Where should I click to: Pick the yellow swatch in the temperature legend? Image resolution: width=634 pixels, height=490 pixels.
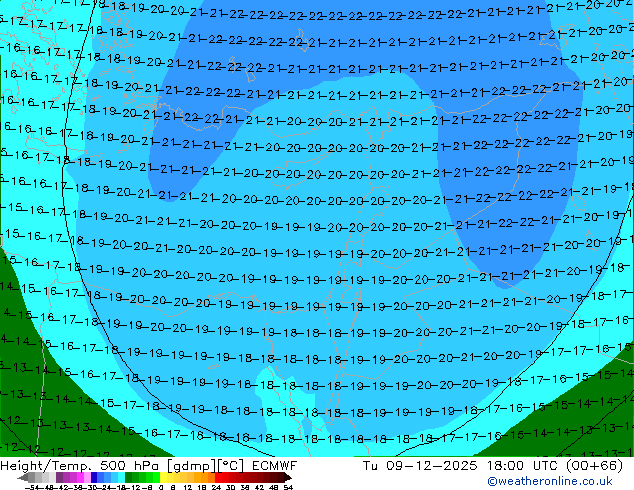163,477
